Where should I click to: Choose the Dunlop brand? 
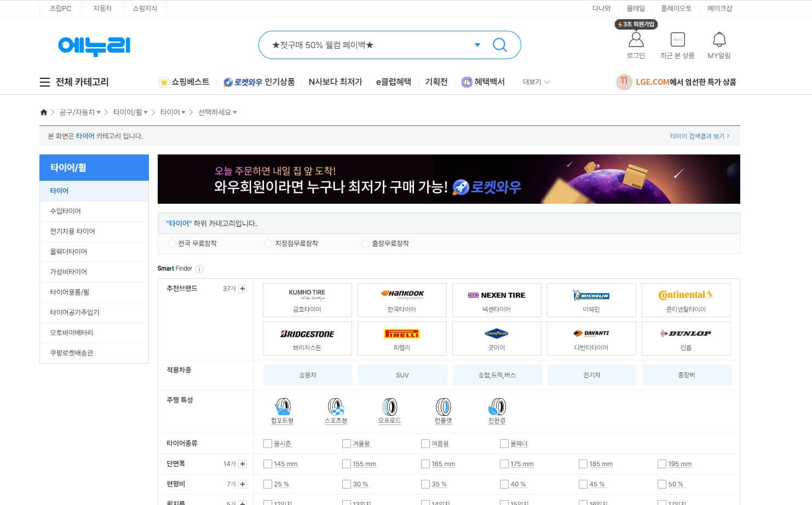(686, 338)
